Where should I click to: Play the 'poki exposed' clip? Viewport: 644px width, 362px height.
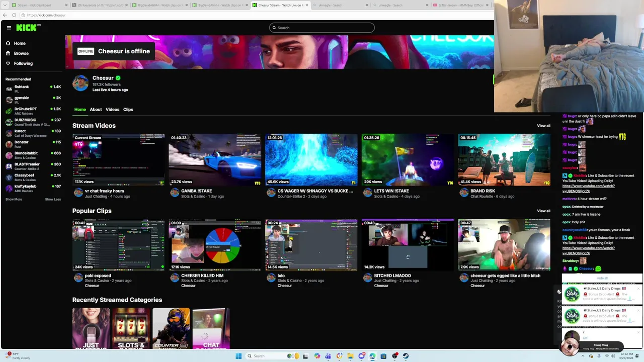point(118,245)
